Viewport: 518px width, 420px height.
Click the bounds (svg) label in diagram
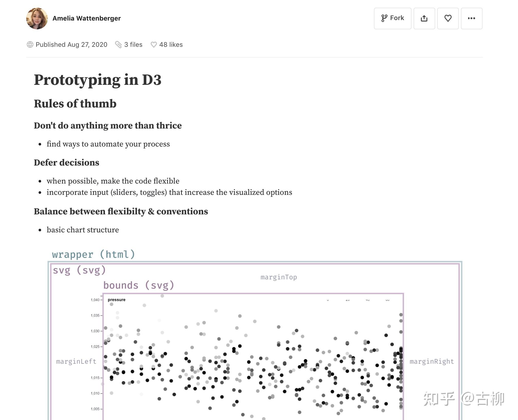click(139, 285)
